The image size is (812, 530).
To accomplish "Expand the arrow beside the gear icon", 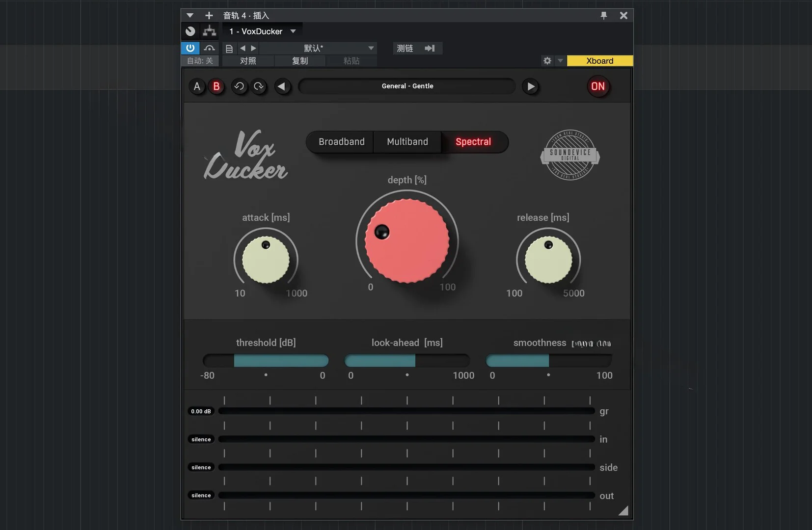I will [x=560, y=61].
